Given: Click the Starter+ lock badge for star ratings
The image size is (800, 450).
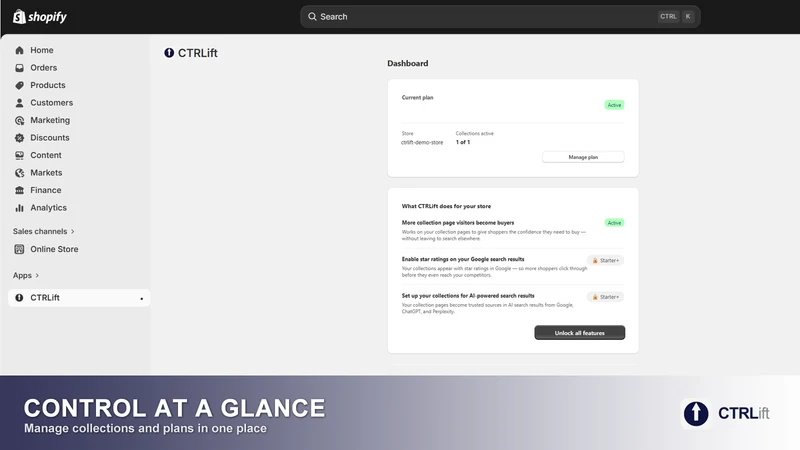Looking at the screenshot, I should (606, 260).
